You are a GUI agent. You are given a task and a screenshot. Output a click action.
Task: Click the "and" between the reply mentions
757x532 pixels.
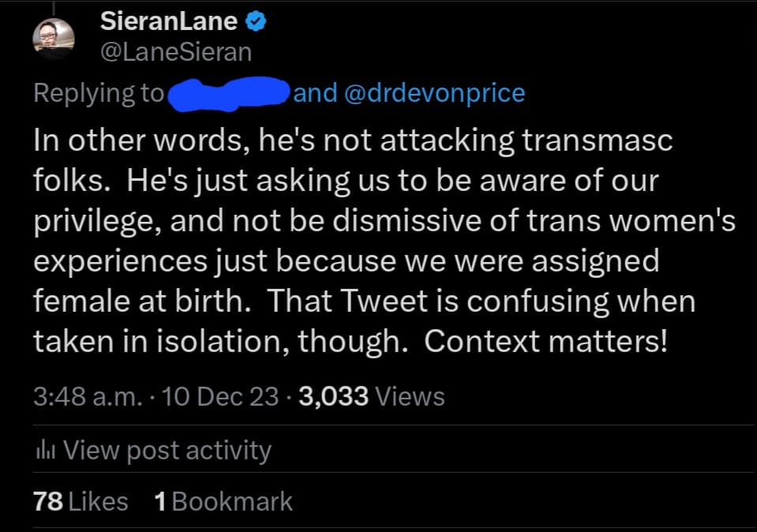pos(315,93)
